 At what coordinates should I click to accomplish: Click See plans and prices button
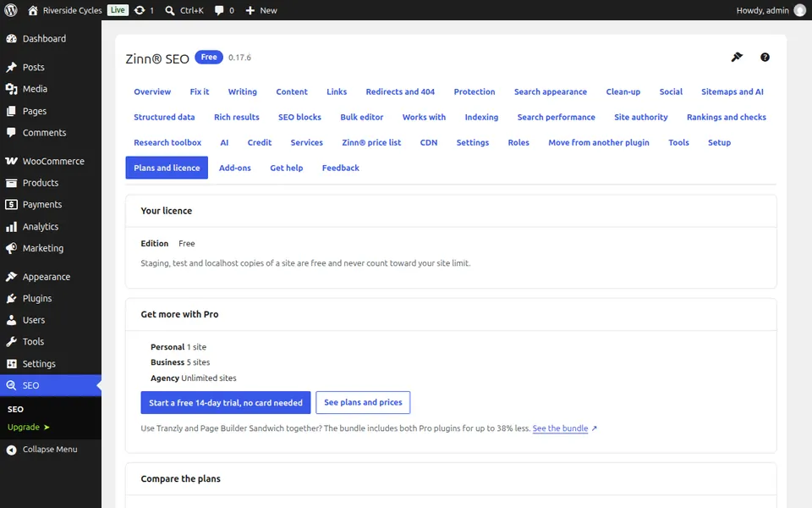[363, 403]
